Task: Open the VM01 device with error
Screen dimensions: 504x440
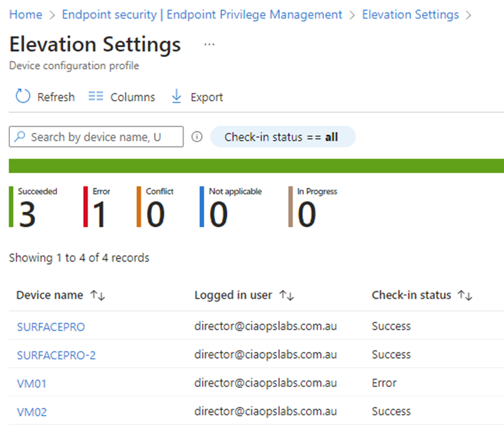Action: (x=31, y=384)
